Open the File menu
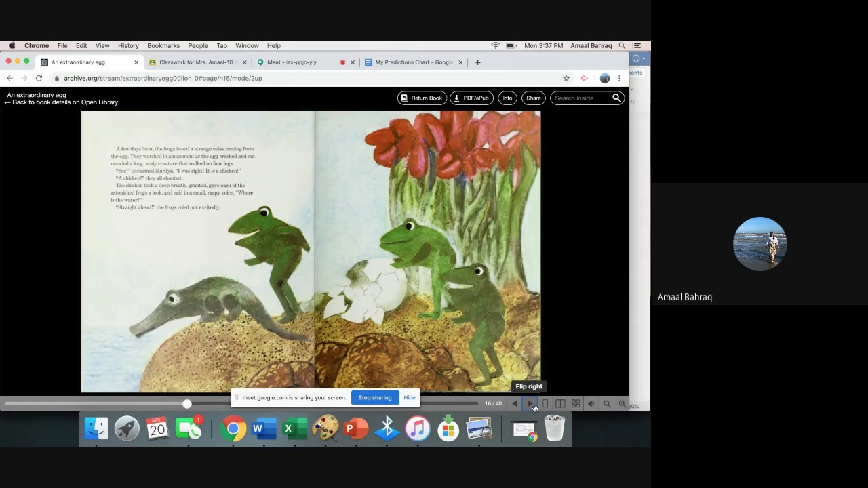The height and width of the screenshot is (488, 868). pyautogui.click(x=62, y=46)
